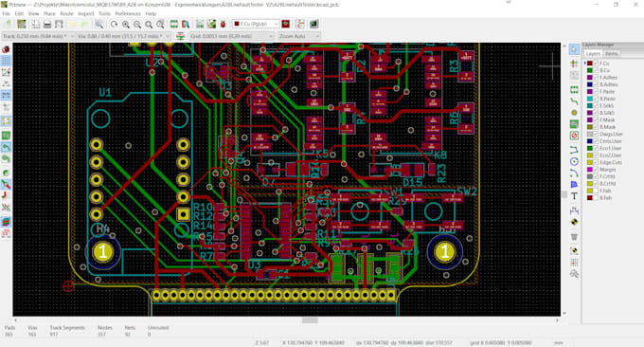Toggle layers manager visibility icon
The height and width of the screenshot is (347, 644).
[x=6, y=222]
